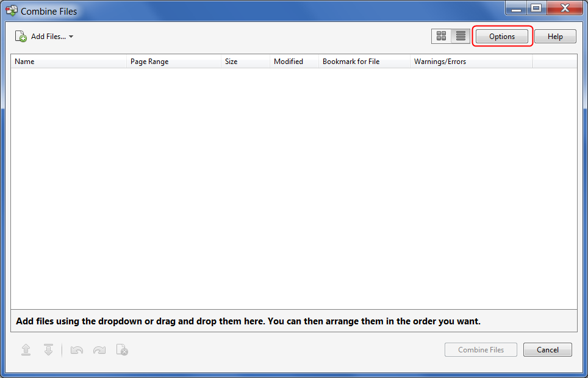Screen dimensions: 588x378
Task: Click the Size column divider
Action: coord(270,61)
